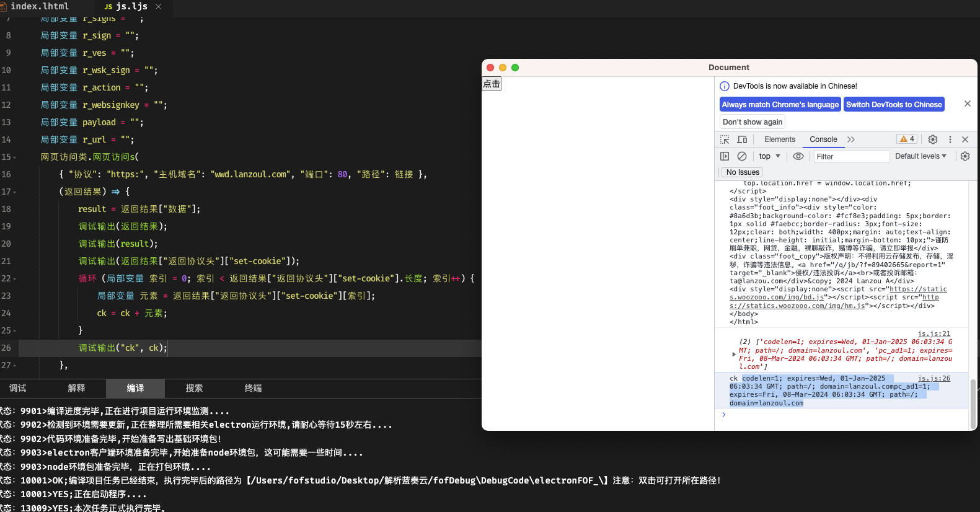Dismiss the DevTools language notification bar

pos(968,104)
